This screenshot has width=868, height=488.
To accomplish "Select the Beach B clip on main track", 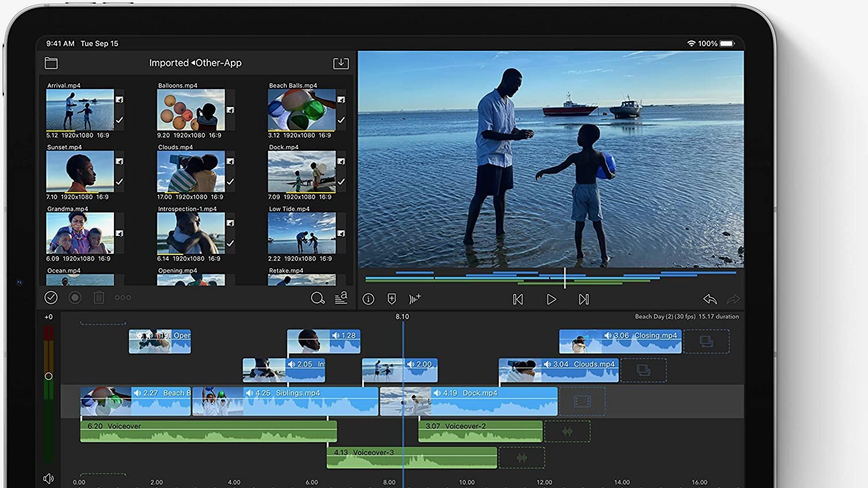I will (x=135, y=401).
